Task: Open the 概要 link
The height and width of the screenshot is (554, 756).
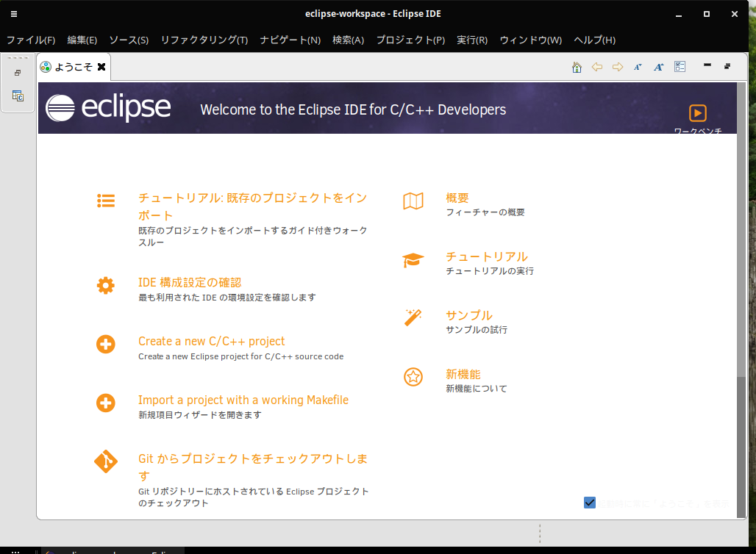Action: (x=457, y=198)
